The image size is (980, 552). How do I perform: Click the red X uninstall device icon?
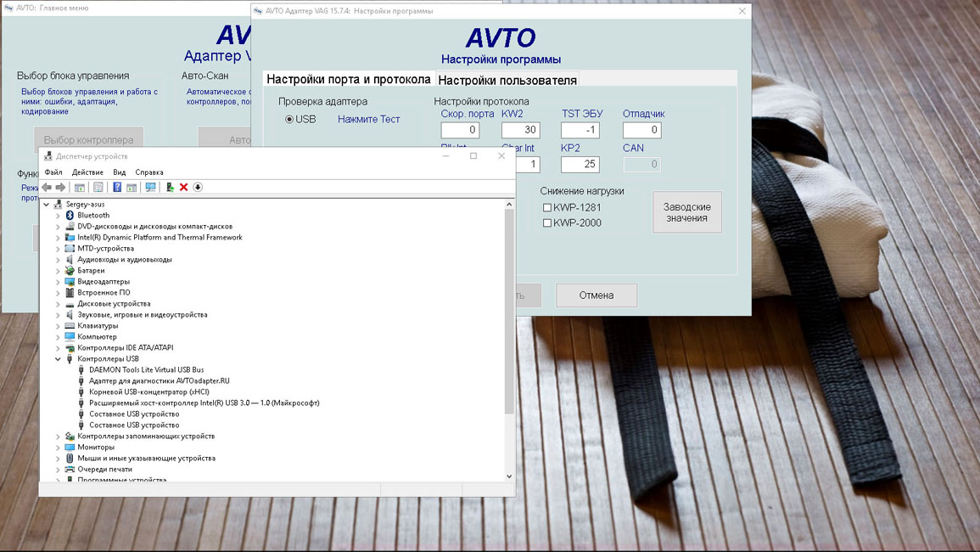pyautogui.click(x=183, y=188)
